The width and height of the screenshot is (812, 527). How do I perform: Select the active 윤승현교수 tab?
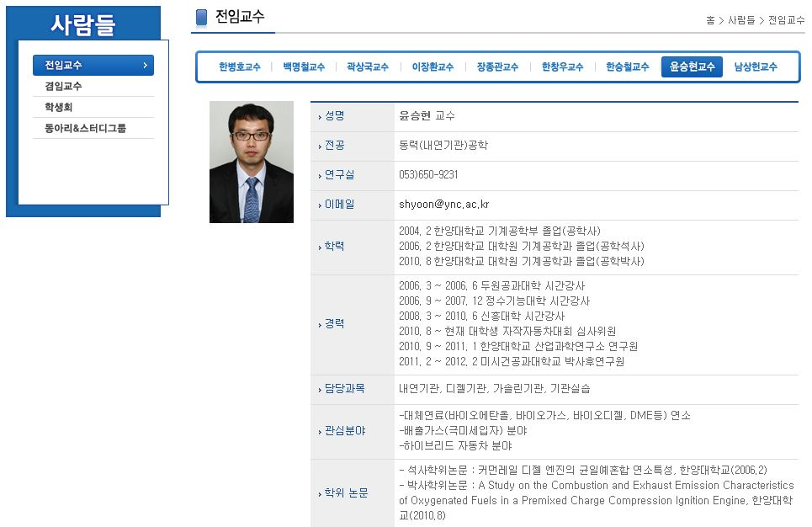point(692,67)
